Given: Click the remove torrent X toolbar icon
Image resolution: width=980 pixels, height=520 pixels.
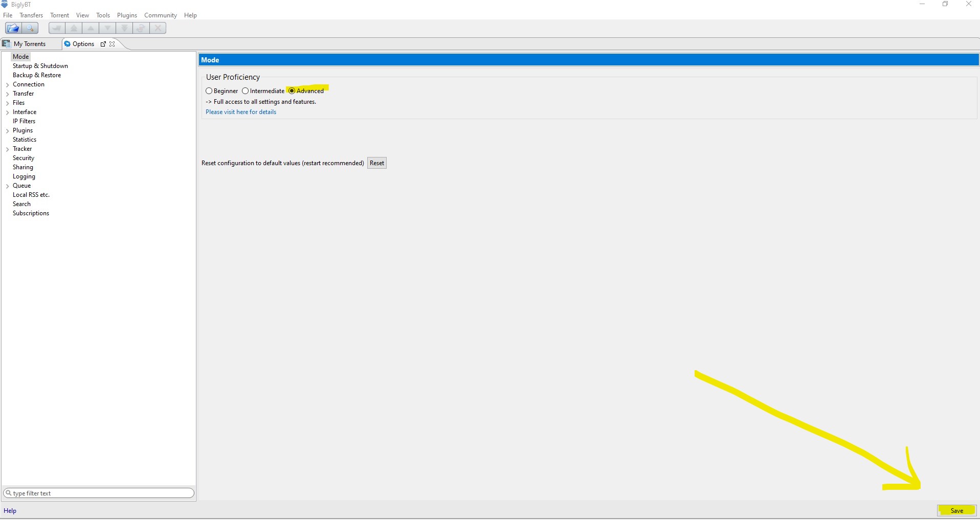Looking at the screenshot, I should [158, 28].
